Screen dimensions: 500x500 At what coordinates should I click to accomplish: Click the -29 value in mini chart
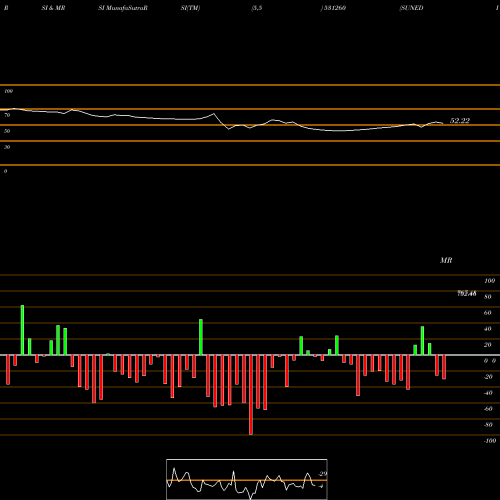click(322, 474)
